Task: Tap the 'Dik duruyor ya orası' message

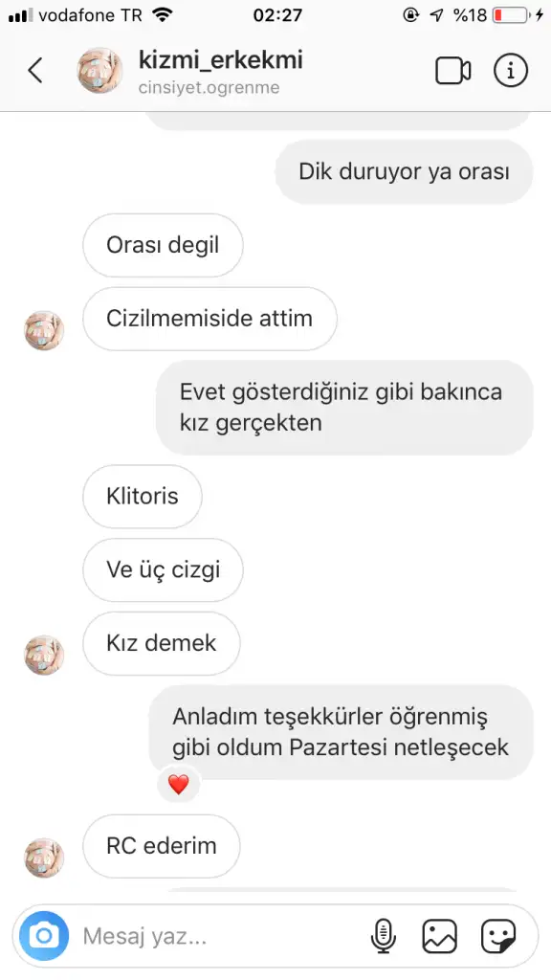Action: point(405,172)
